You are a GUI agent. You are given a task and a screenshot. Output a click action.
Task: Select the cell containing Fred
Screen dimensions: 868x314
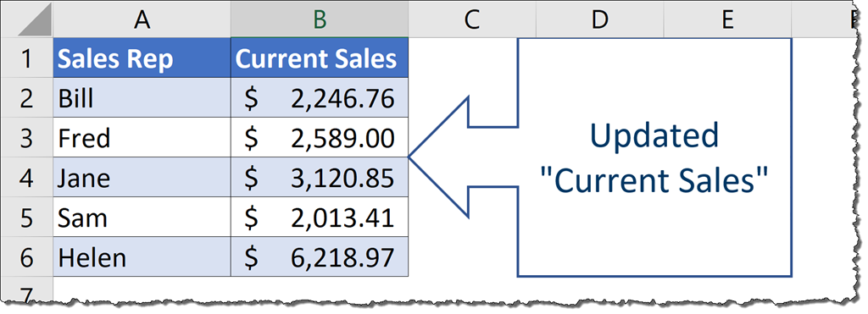click(x=142, y=138)
